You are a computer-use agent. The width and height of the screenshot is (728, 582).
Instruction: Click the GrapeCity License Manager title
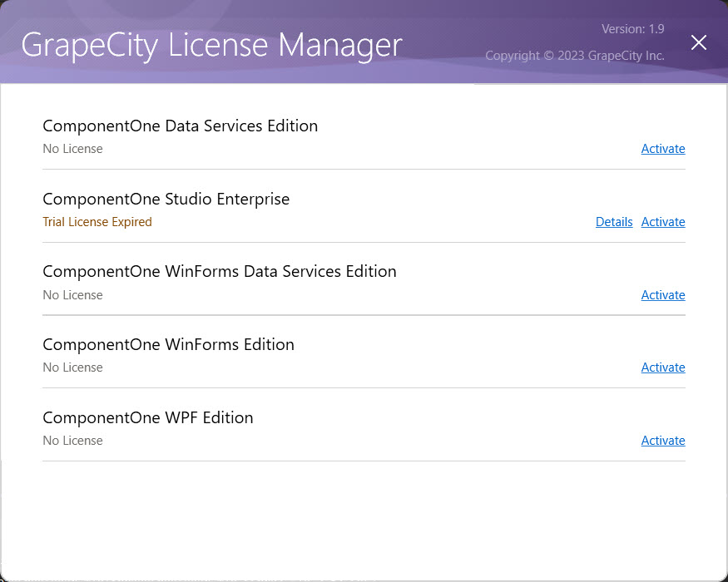211,46
